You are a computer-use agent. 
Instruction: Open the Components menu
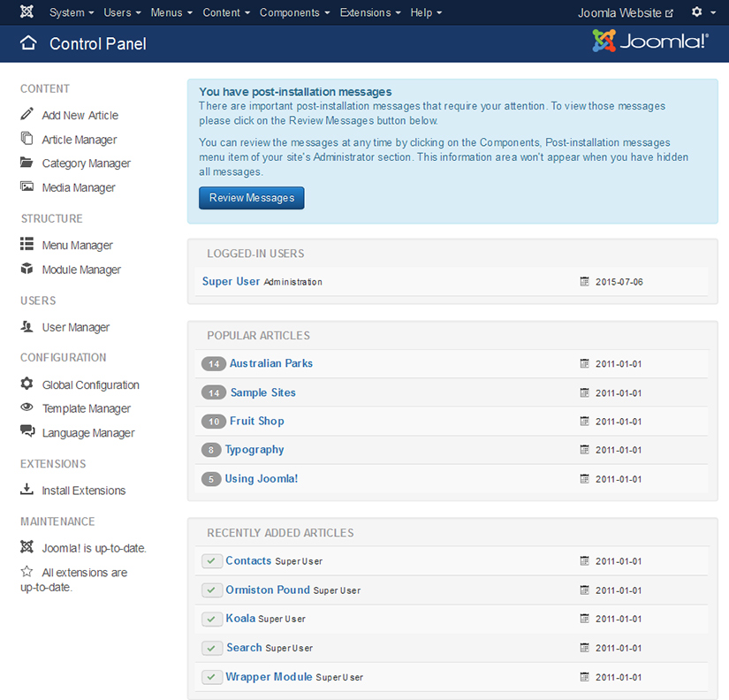click(x=295, y=12)
